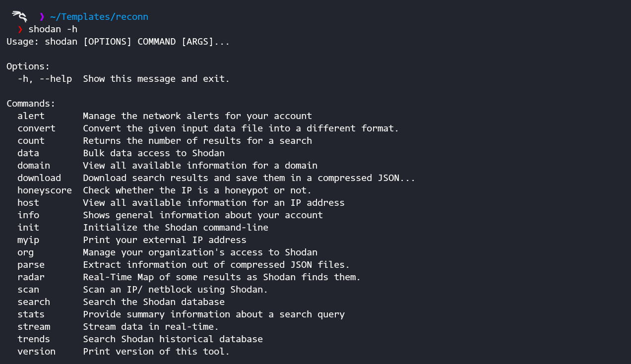Viewport: 631px width, 364px height.
Task: Click the 'radar' command entry
Action: point(31,277)
